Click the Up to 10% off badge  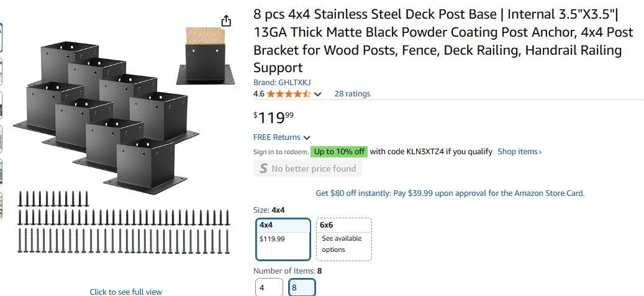[x=339, y=152]
